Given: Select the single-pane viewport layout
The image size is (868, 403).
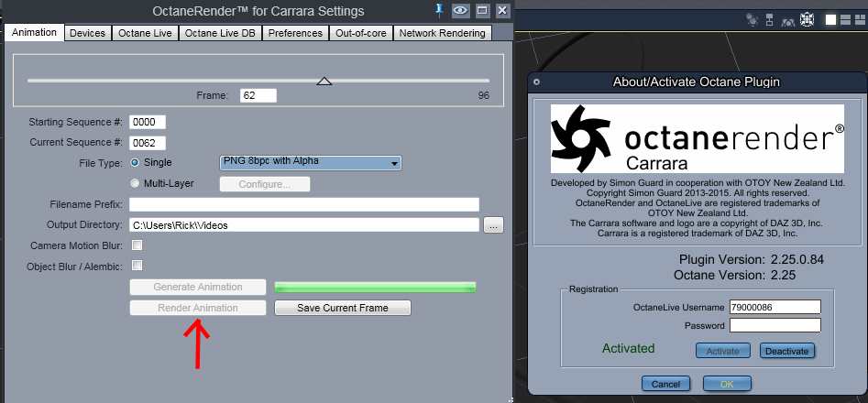Looking at the screenshot, I should tap(831, 20).
